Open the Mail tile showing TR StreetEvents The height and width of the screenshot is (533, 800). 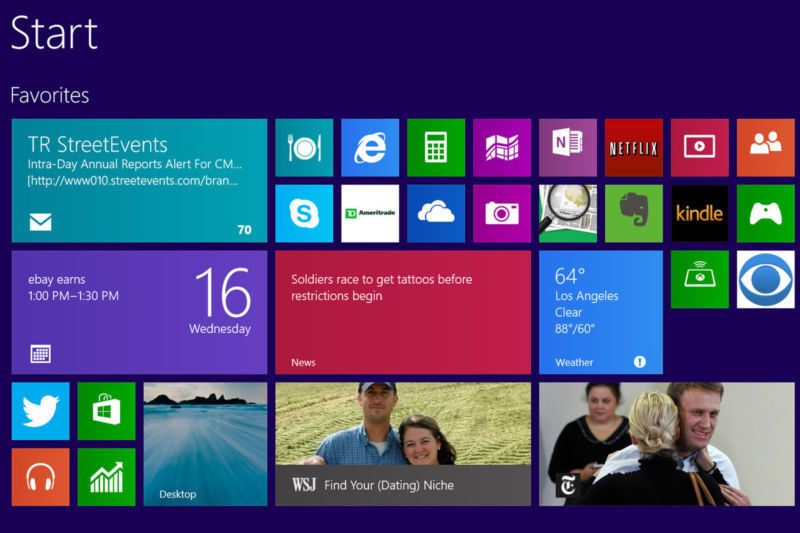[139, 181]
